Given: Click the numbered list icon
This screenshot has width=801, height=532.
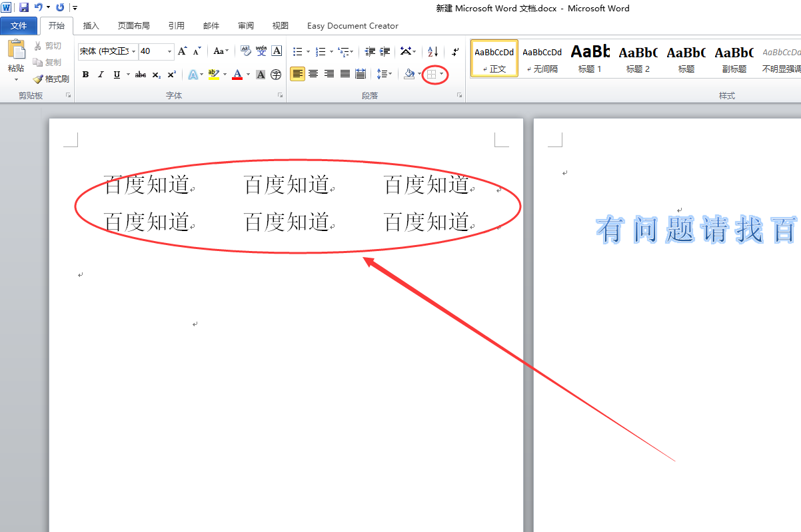Looking at the screenshot, I should pos(321,51).
